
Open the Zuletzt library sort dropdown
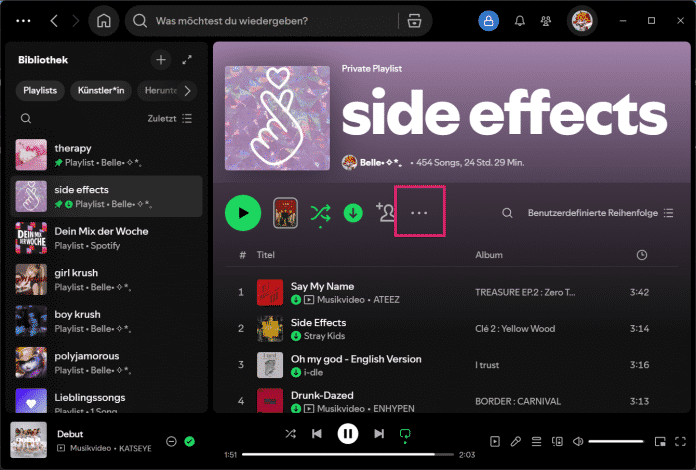170,118
